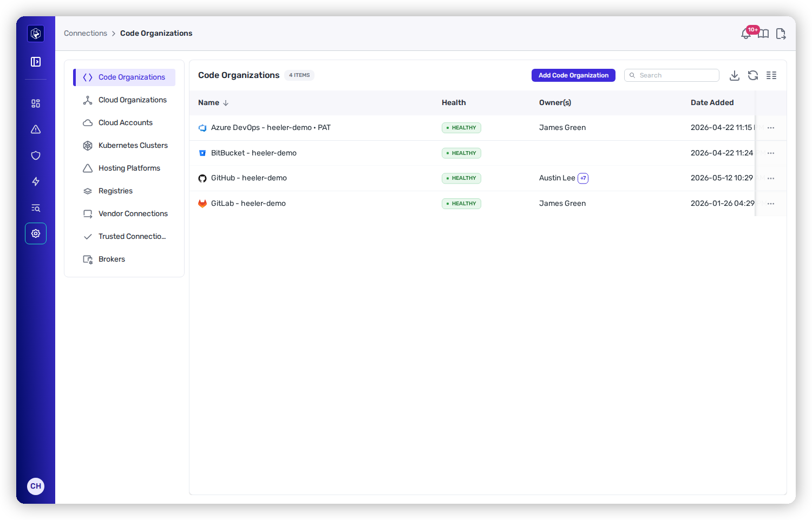Image resolution: width=812 pixels, height=520 pixels.
Task: Open the documentation book icon
Action: click(x=763, y=34)
